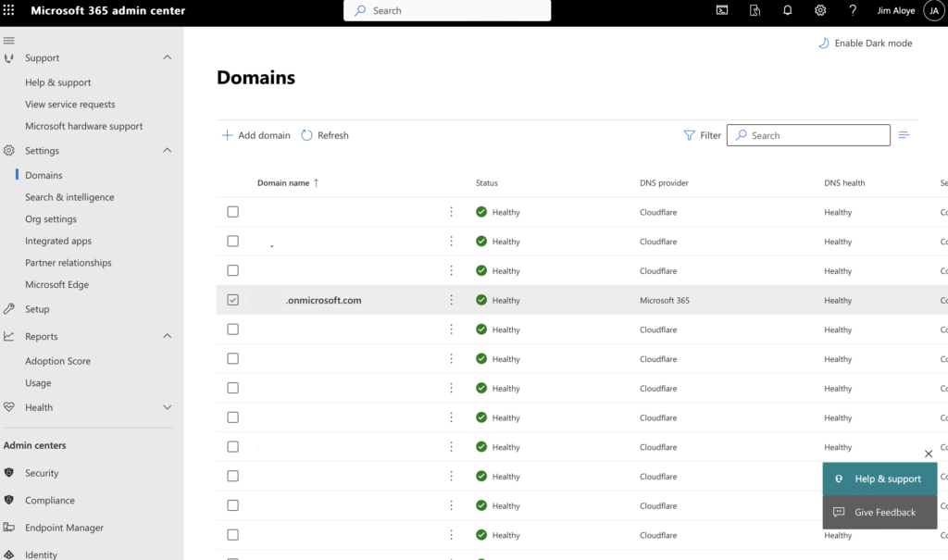Open the .onmicrosoft.com domain link

point(323,300)
